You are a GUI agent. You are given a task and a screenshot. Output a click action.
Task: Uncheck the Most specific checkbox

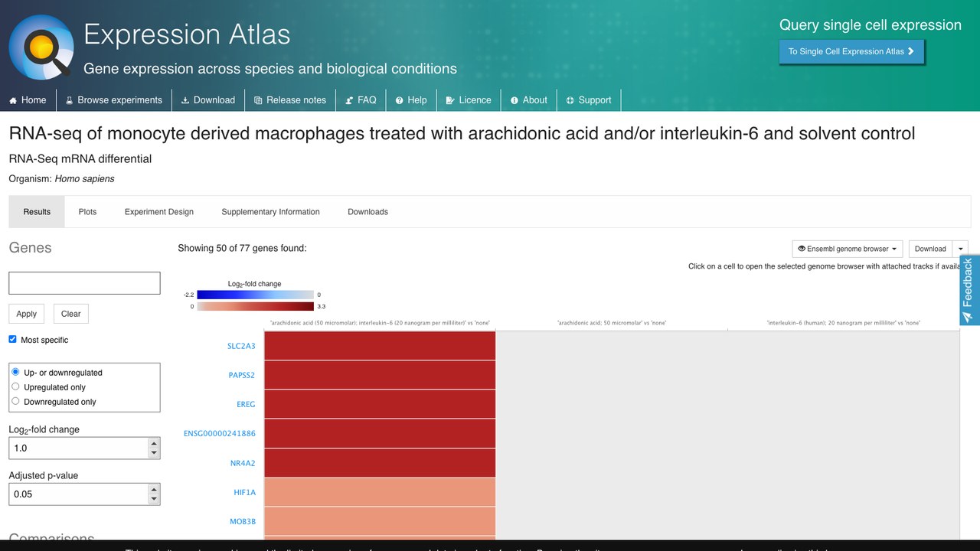coord(13,339)
